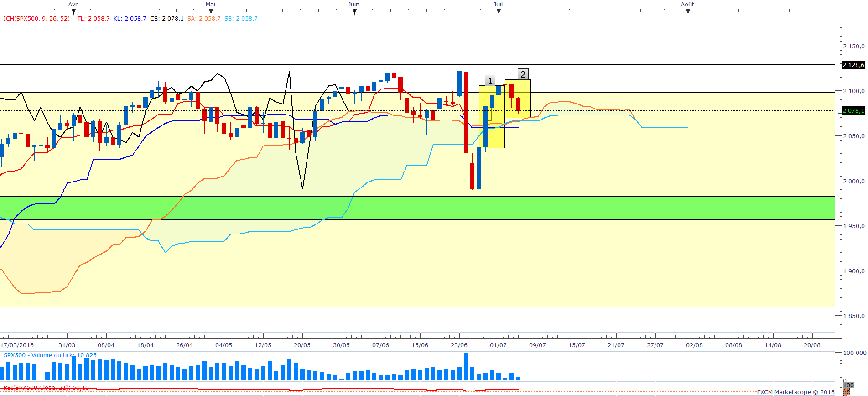The image size is (868, 396).
Task: Click the 1 950,0 price axis label
Action: click(853, 226)
